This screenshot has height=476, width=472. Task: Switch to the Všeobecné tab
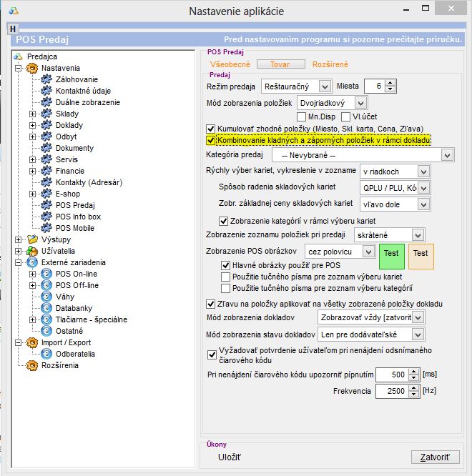click(x=229, y=64)
